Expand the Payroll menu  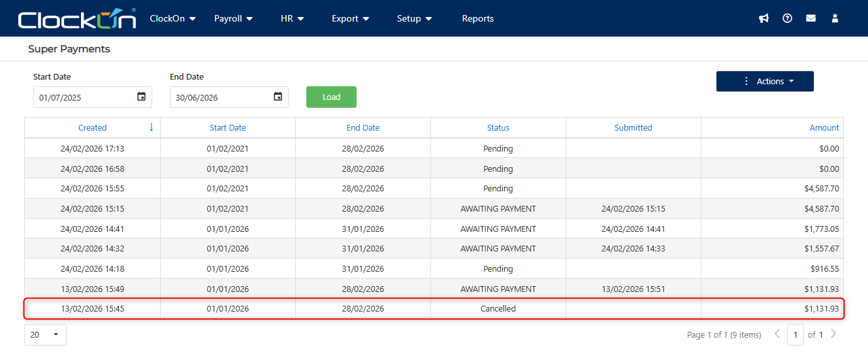[233, 18]
